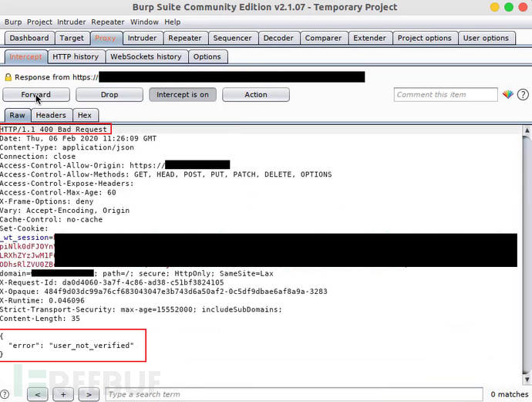Click the response pane vertical scrollbar

(527, 253)
